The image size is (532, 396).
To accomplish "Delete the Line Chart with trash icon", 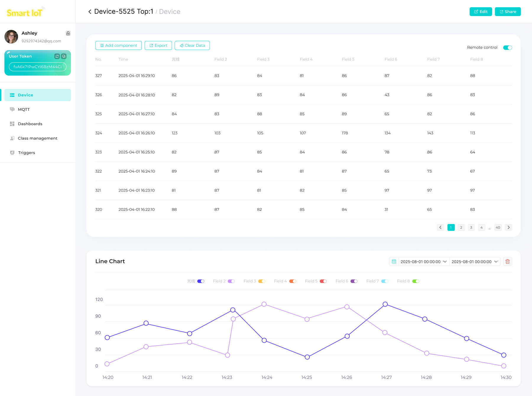I will [x=507, y=262].
